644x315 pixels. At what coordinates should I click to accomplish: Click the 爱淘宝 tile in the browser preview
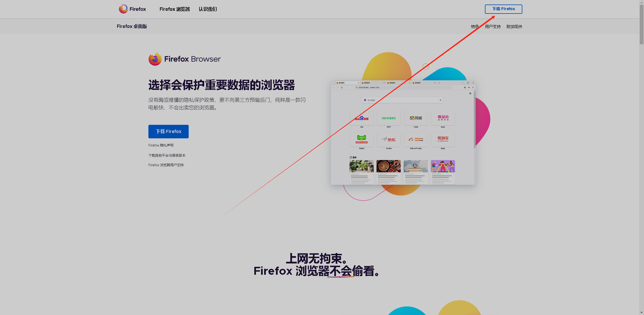tap(443, 139)
